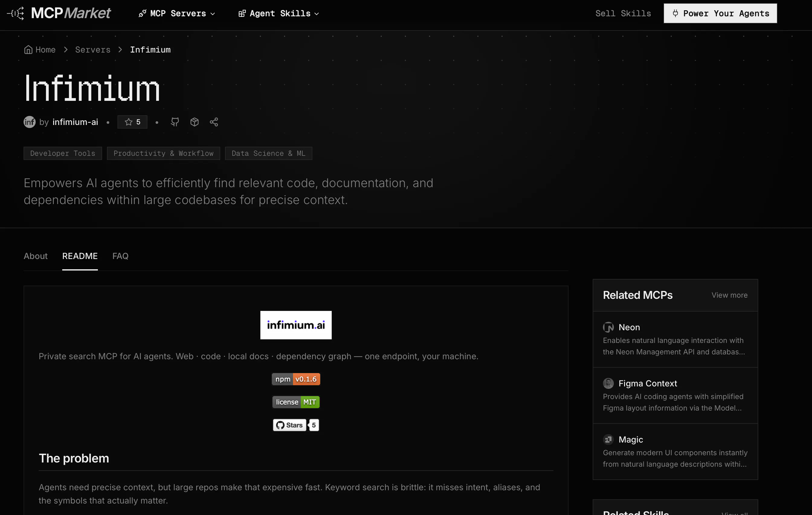Viewport: 812px width, 515px height.
Task: Switch to the README tab
Action: 80,256
